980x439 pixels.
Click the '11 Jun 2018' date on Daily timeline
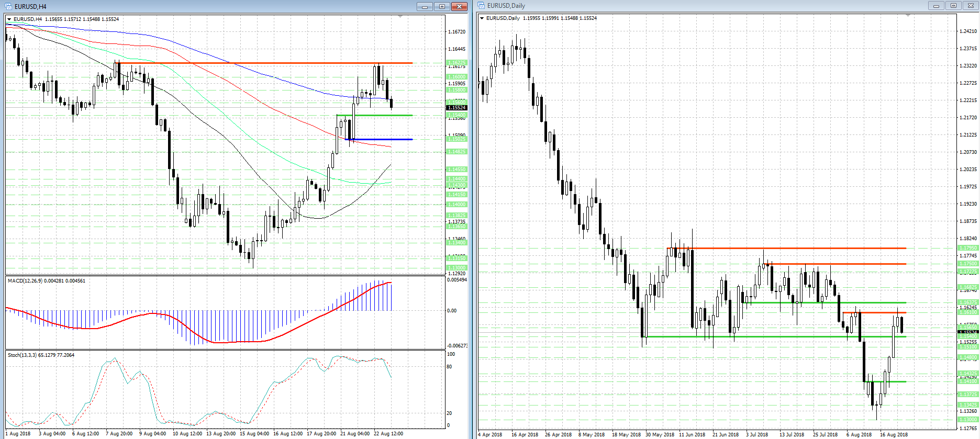692,435
